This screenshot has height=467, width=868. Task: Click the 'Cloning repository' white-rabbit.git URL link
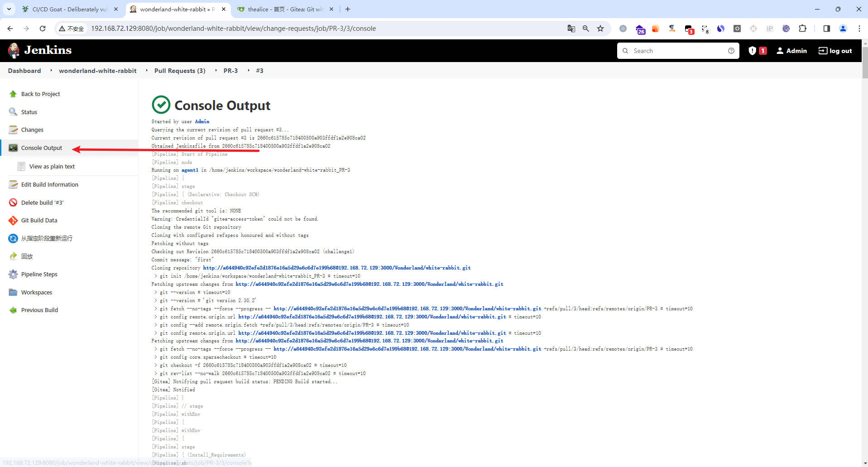click(x=337, y=268)
